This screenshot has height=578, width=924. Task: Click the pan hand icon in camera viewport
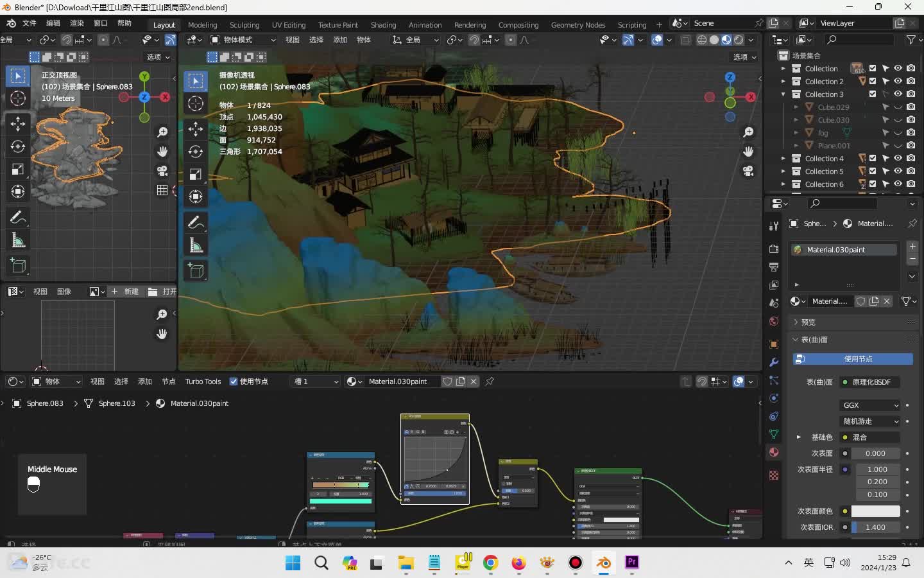[748, 152]
